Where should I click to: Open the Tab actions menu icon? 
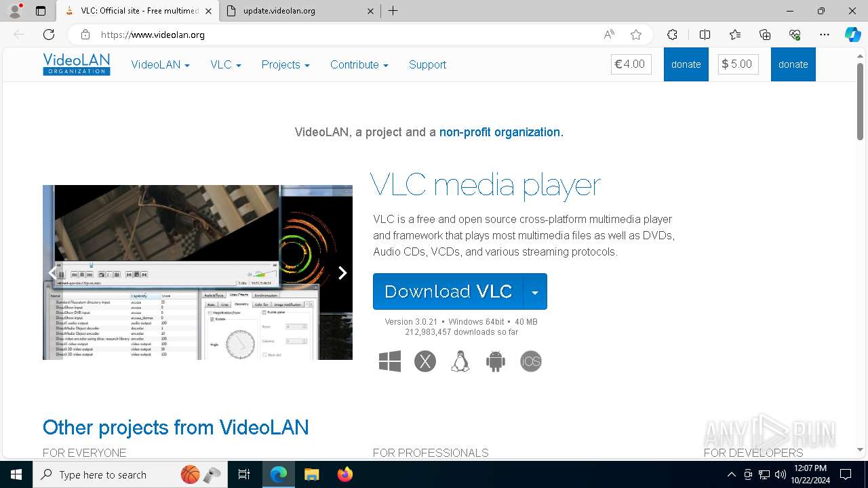coord(41,11)
